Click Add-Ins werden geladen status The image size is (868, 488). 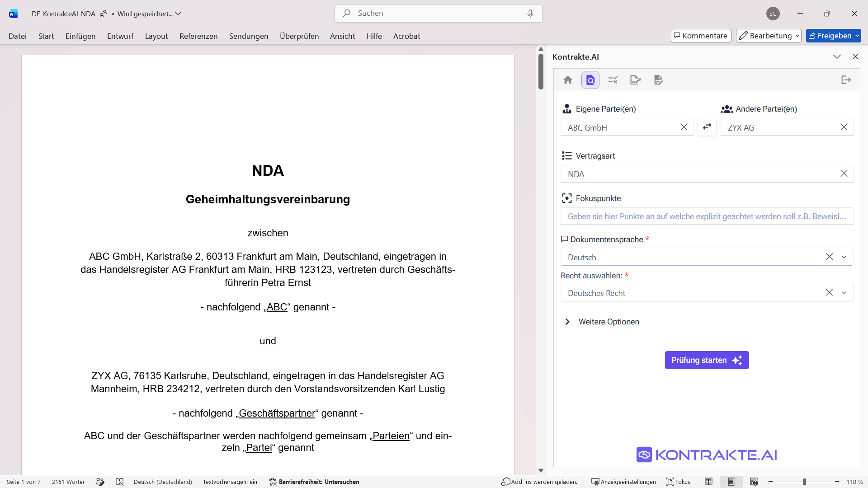point(539,482)
